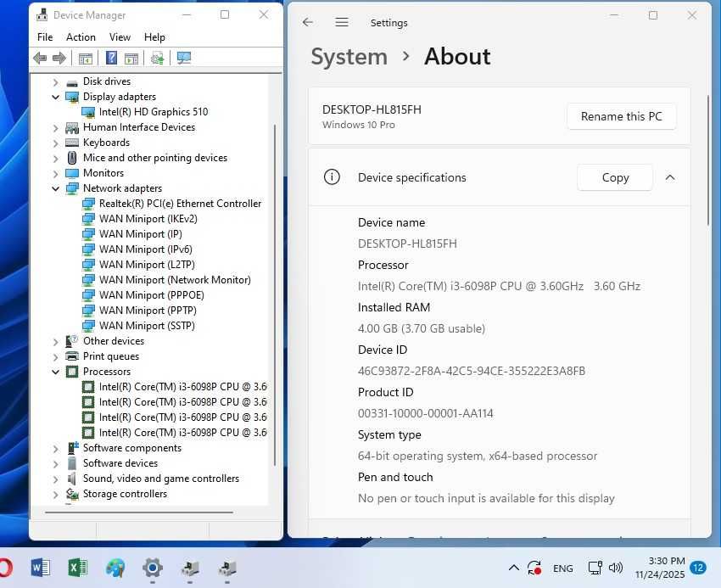Click the Other devices question-mark icon
This screenshot has width=721, height=588.
coord(72,341)
